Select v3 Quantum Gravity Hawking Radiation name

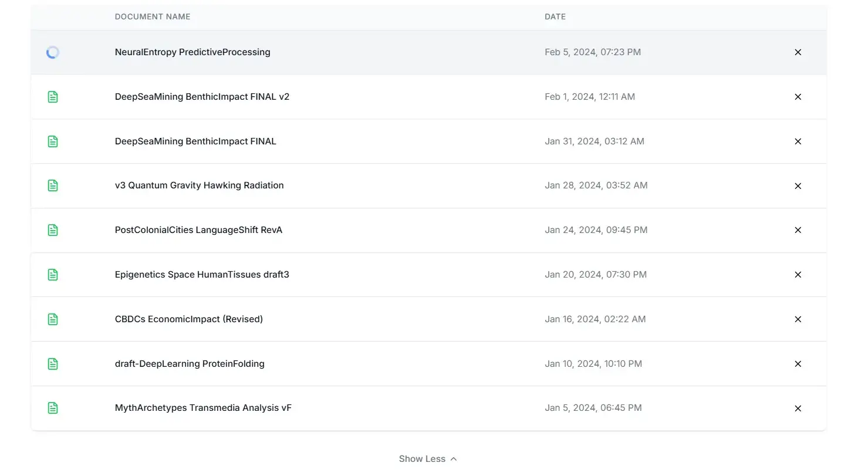pos(200,185)
